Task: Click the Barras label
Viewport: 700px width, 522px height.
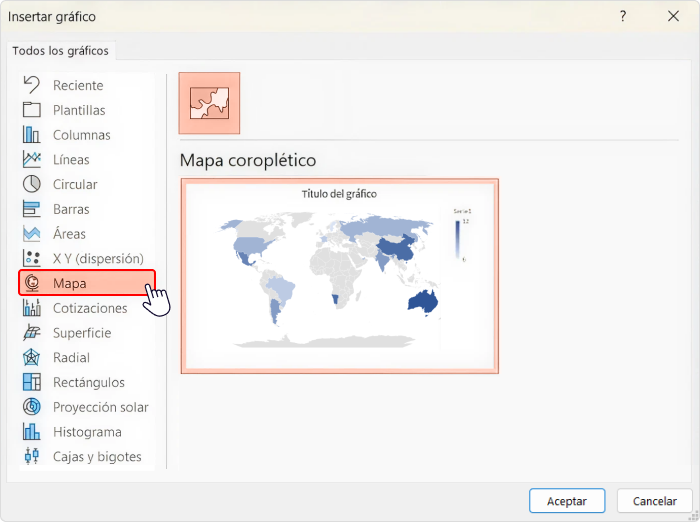Action: [x=71, y=209]
